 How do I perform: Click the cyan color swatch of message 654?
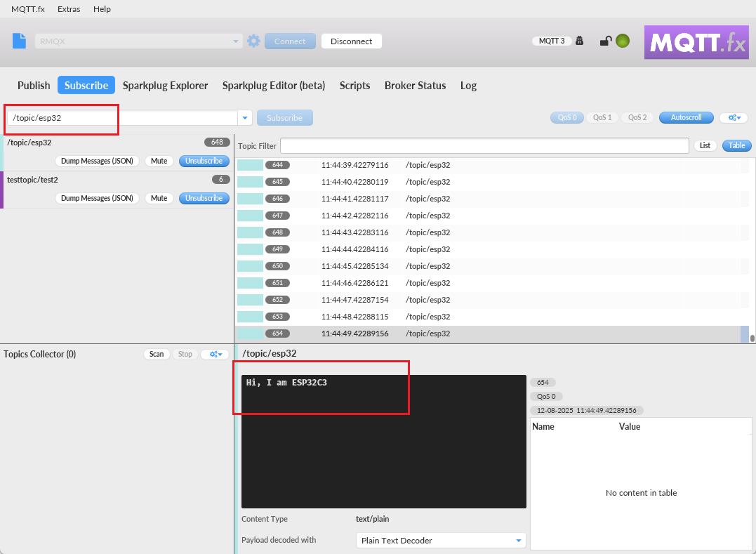point(250,334)
